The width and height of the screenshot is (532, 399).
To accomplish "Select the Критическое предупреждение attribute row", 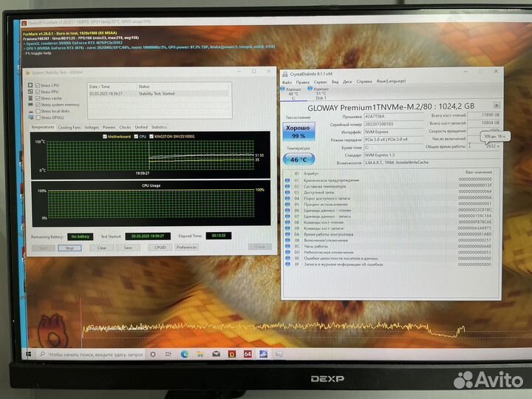I will click(x=389, y=180).
